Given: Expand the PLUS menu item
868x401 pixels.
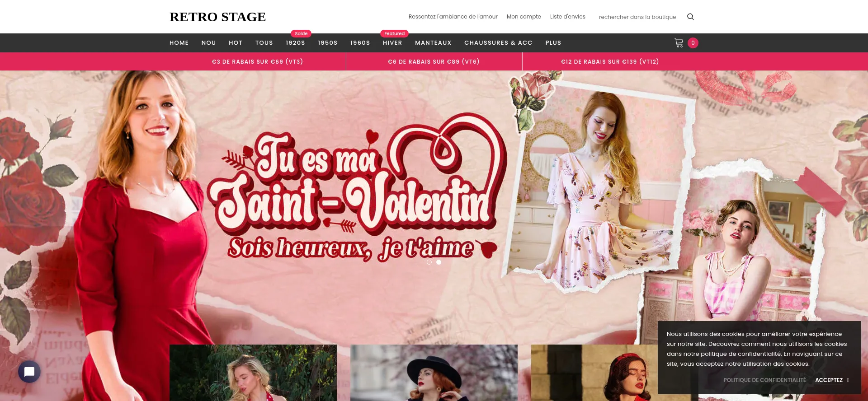Looking at the screenshot, I should (x=553, y=43).
